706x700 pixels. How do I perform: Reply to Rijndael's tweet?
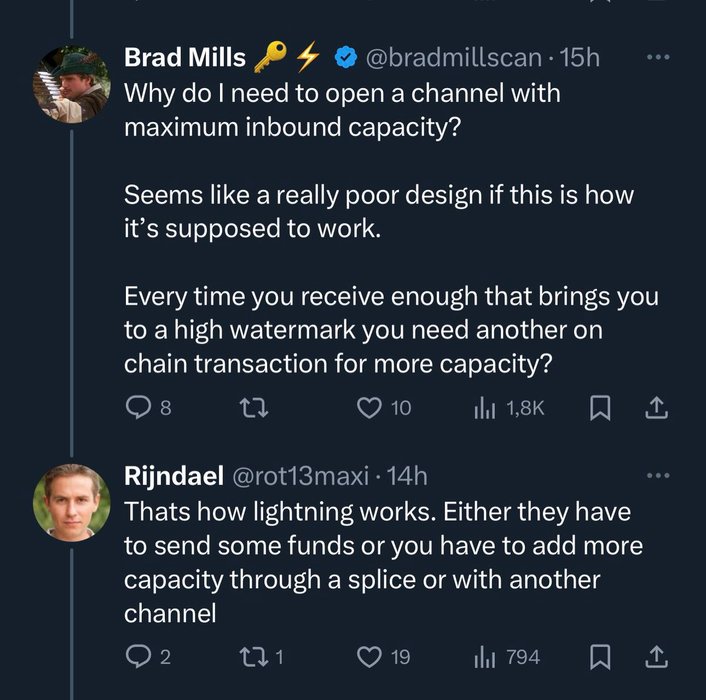coord(139,657)
